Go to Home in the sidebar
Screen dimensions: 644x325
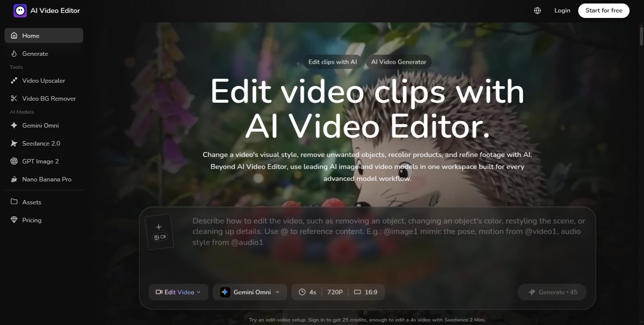44,36
